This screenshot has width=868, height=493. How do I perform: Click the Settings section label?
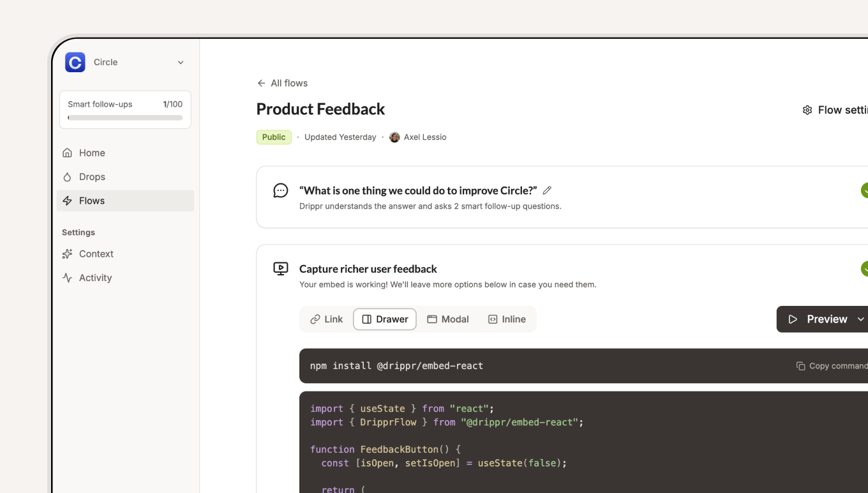tap(79, 232)
